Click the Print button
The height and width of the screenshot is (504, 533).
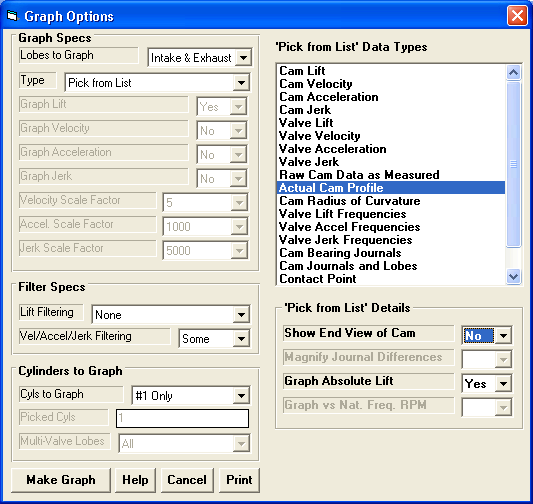239,480
